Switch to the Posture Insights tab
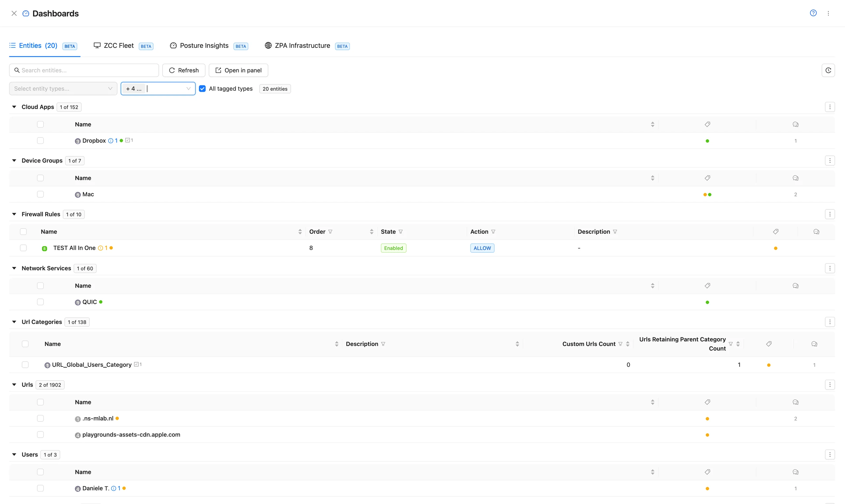 pyautogui.click(x=209, y=46)
